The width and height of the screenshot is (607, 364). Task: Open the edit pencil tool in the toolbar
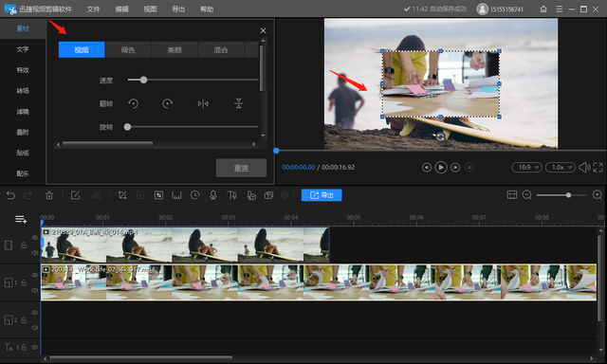[75, 195]
